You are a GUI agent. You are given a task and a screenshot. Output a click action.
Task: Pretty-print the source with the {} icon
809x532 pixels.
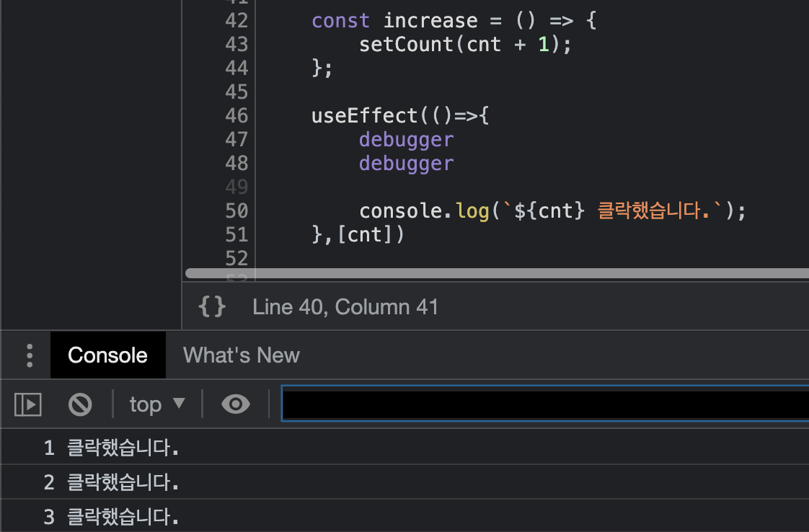(x=211, y=306)
